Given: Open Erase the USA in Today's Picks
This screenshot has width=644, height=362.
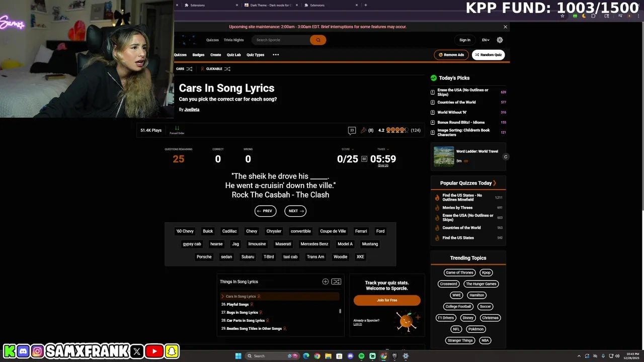Looking at the screenshot, I should pyautogui.click(x=463, y=92).
